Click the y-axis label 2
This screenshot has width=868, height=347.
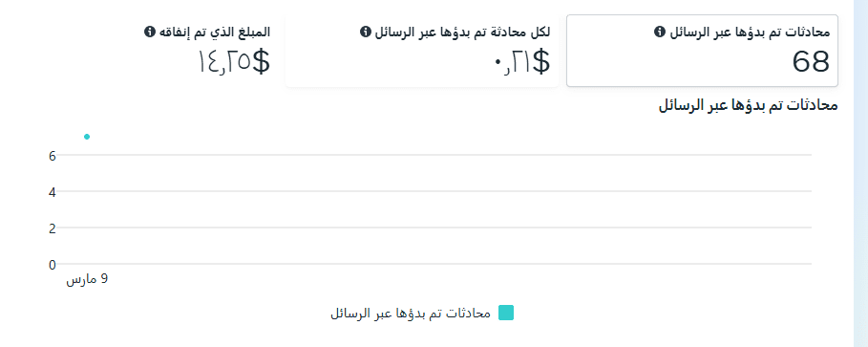click(x=53, y=228)
